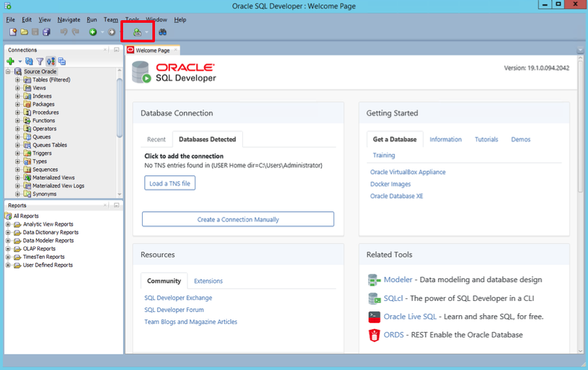Click the Open folder toolbar icon
This screenshot has height=370, width=588.
pos(24,33)
